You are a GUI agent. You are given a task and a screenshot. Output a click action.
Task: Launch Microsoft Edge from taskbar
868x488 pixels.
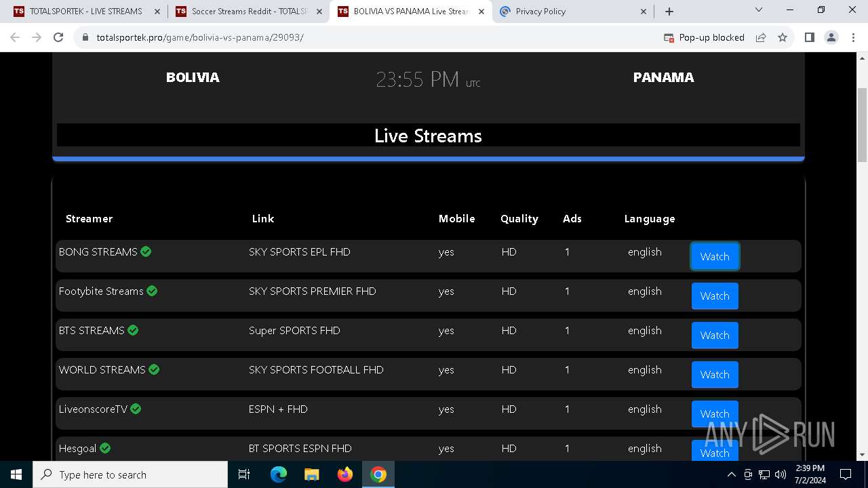[279, 474]
